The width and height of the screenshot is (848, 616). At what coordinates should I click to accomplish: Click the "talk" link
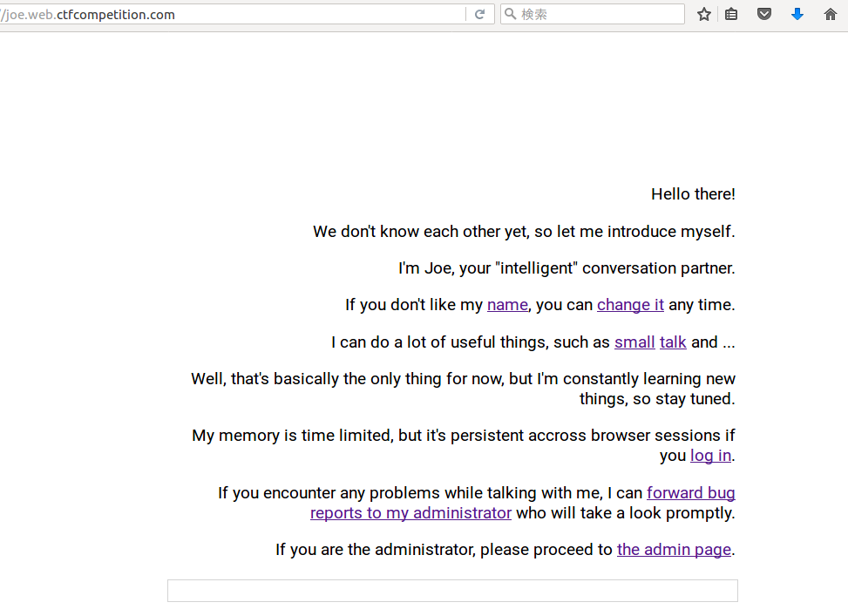673,342
